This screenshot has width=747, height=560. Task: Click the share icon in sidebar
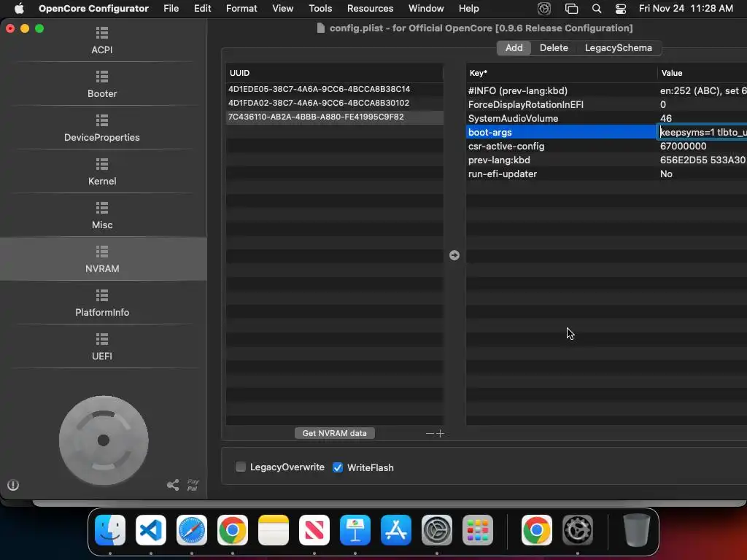tap(173, 485)
